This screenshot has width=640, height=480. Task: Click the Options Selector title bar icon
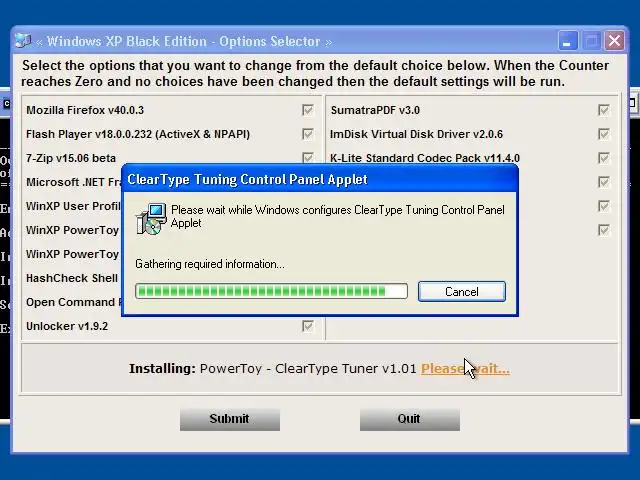[23, 41]
